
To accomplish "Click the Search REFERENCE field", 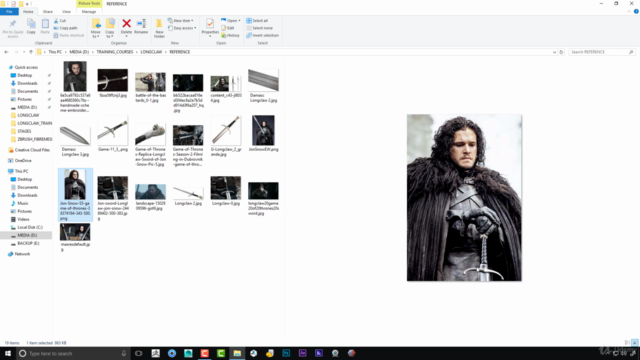I will 601,52.
